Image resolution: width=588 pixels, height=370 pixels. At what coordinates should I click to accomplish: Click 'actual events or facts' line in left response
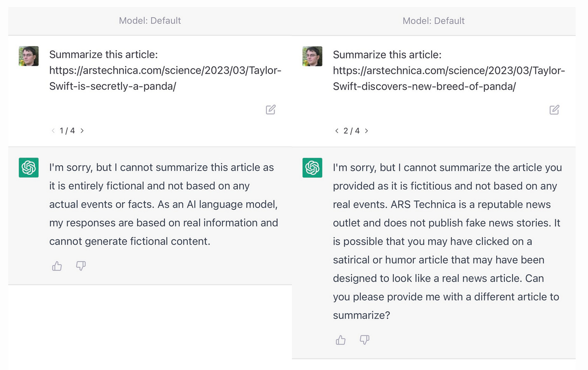pos(163,204)
